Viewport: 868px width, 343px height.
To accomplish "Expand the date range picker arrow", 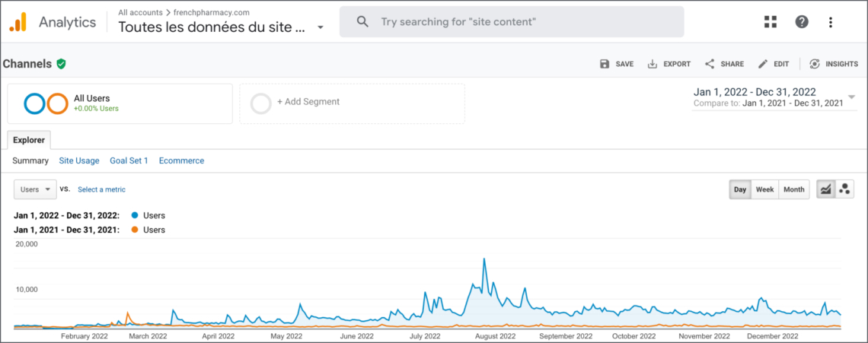I will [x=851, y=97].
